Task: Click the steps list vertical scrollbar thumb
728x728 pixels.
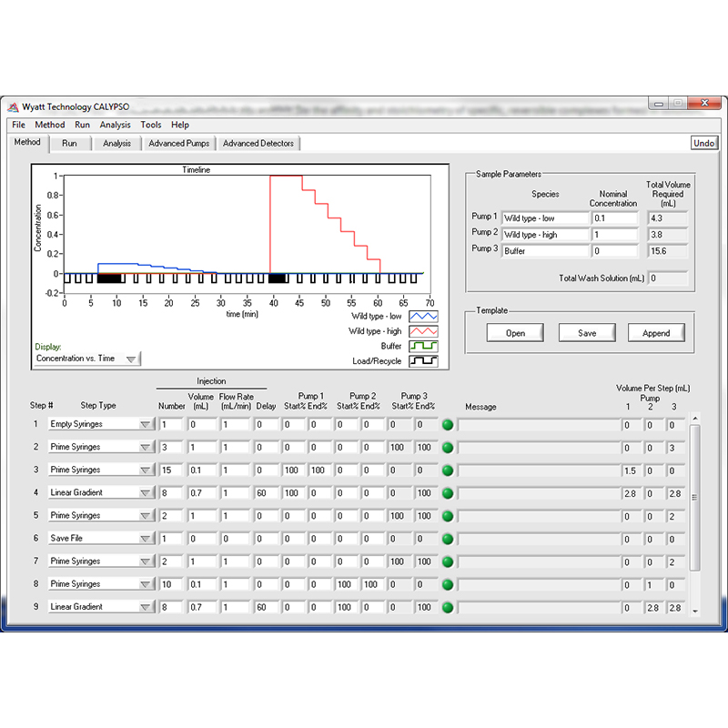Action: pyautogui.click(x=695, y=497)
